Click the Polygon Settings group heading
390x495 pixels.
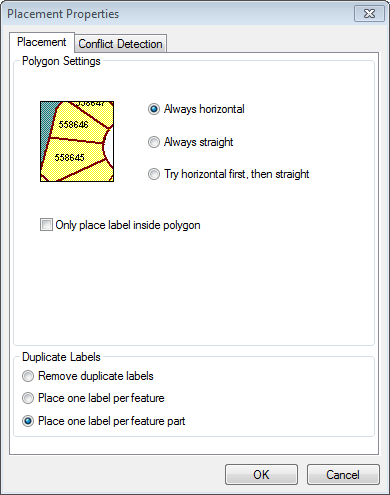61,61
